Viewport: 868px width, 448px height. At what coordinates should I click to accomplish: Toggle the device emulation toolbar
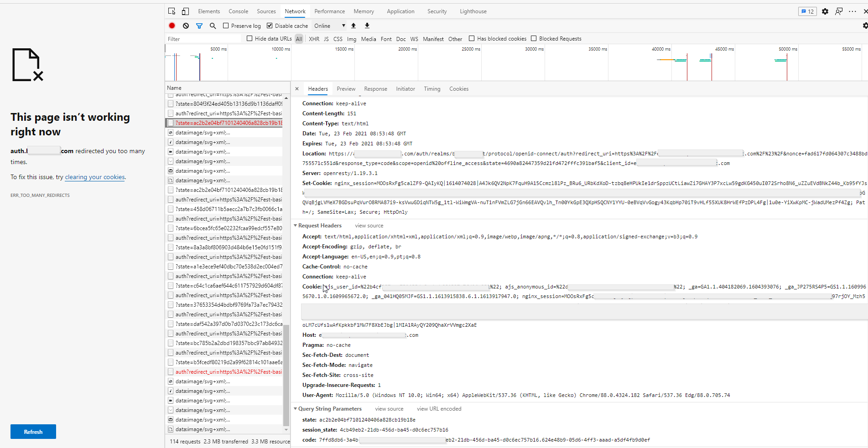pos(185,11)
